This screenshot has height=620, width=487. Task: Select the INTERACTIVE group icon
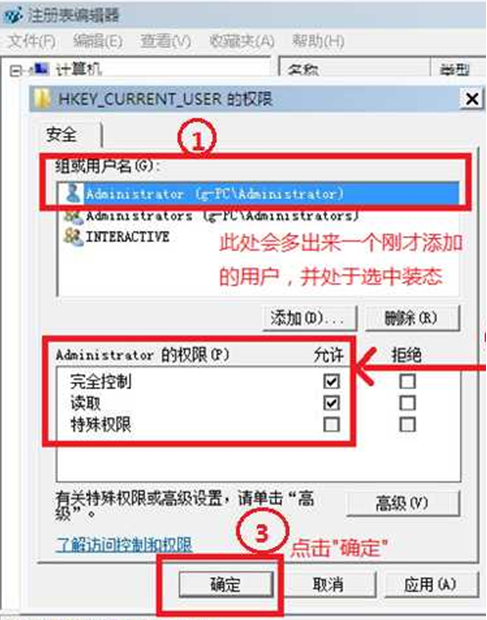74,237
